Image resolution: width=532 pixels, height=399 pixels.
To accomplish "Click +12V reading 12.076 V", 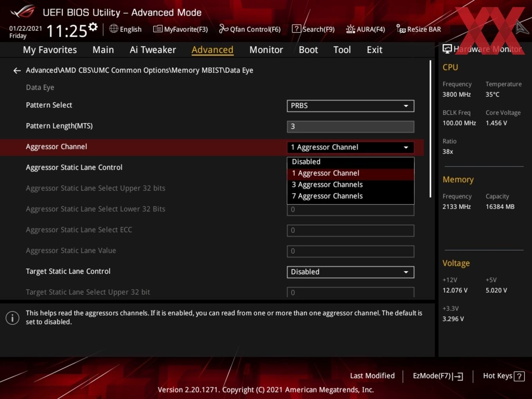I will 455,290.
